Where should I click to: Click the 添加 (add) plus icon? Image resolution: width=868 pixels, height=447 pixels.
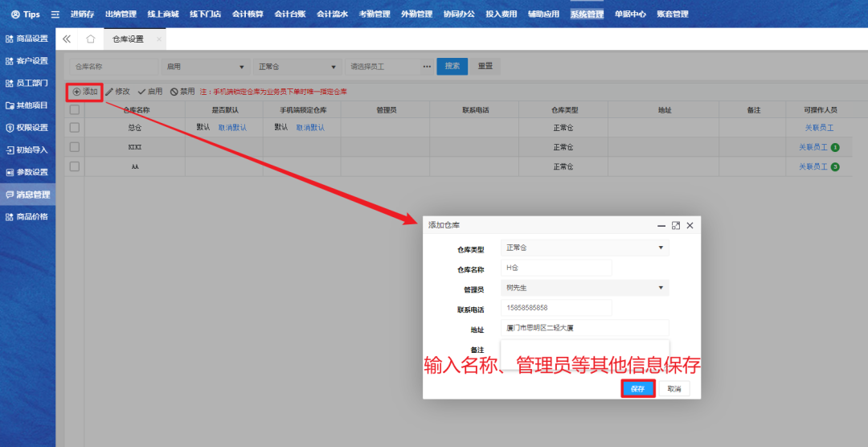click(77, 92)
